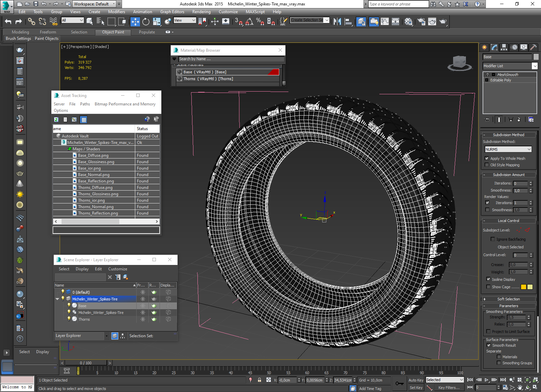
Task: Click Key Filters button
Action: (x=449, y=388)
